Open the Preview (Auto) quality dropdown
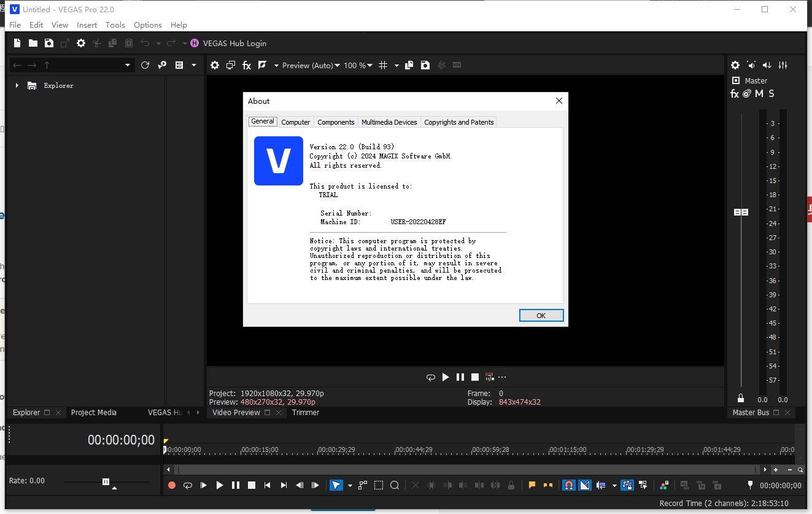 click(x=311, y=65)
